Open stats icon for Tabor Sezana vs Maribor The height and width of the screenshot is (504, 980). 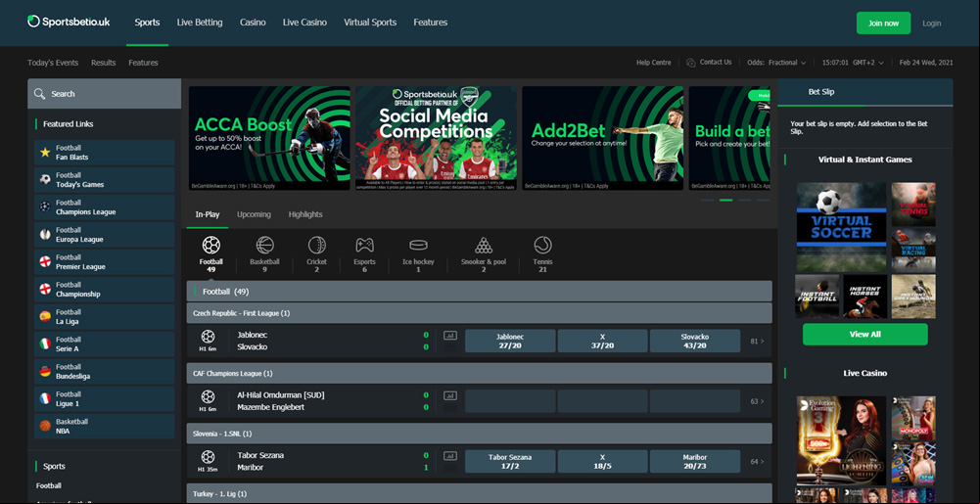[x=450, y=455]
